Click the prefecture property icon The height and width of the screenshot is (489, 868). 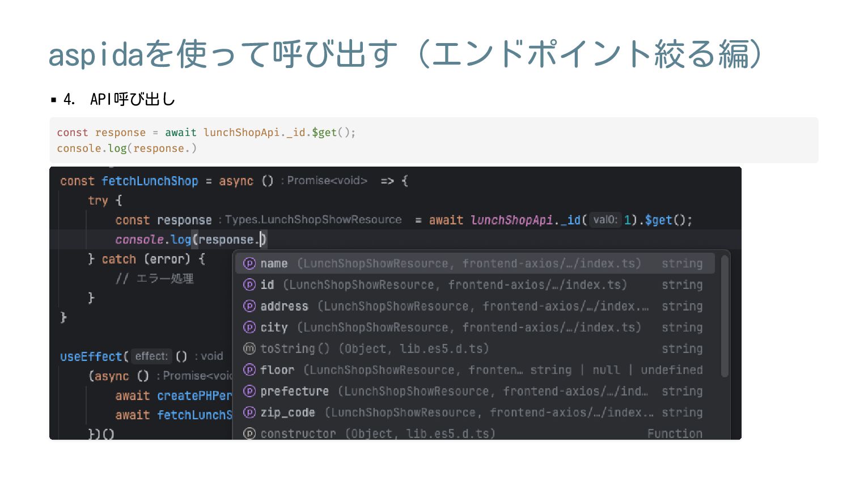pos(249,391)
